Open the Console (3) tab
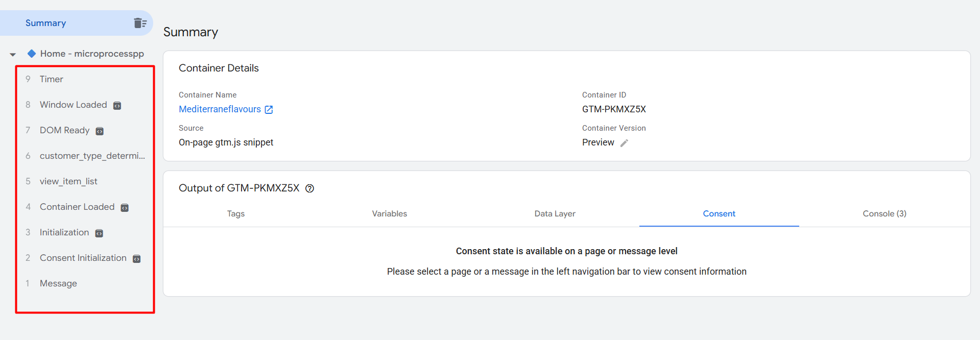980x340 pixels. pos(884,213)
